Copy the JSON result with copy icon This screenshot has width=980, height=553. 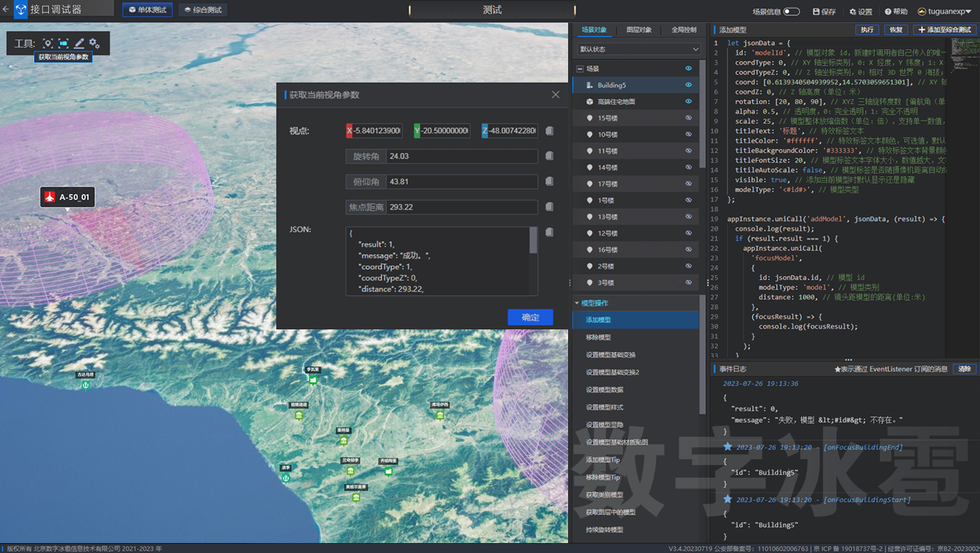(549, 232)
